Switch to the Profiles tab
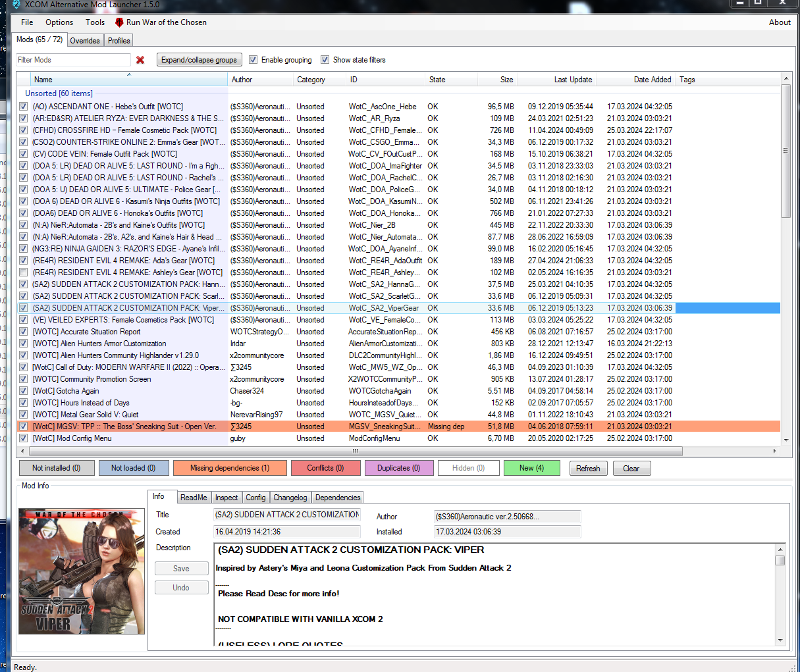This screenshot has height=672, width=800. [119, 41]
